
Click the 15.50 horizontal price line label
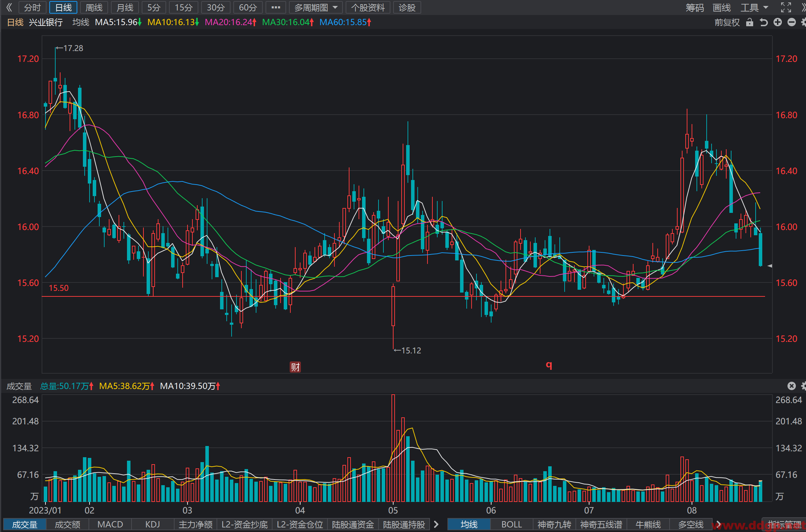click(x=58, y=288)
